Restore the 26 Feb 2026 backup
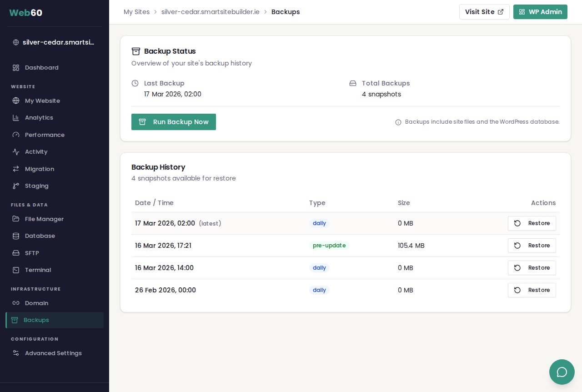Screen dimensions: 582x392 coord(532,290)
